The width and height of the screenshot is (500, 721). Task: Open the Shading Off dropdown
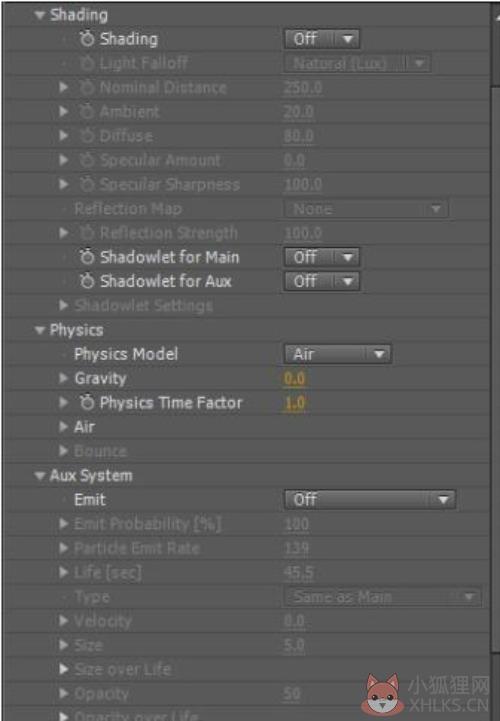pos(322,39)
